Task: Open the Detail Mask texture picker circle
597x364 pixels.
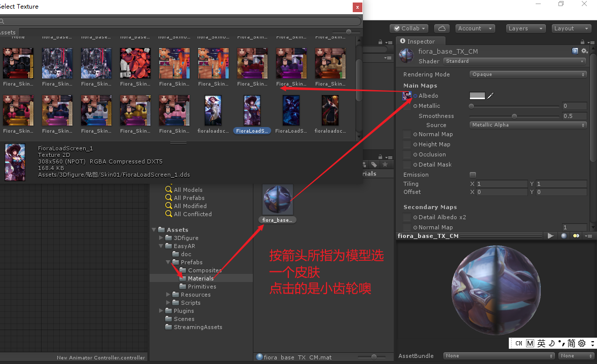Action: [x=416, y=165]
